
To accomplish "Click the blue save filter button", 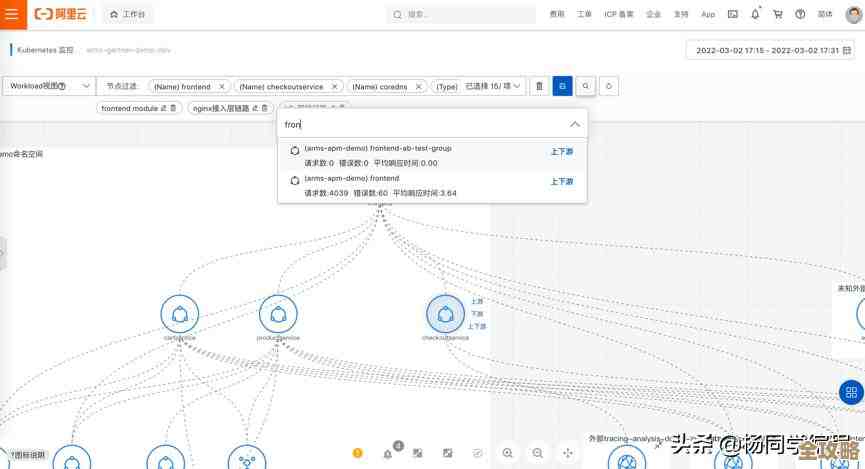I will click(x=562, y=86).
